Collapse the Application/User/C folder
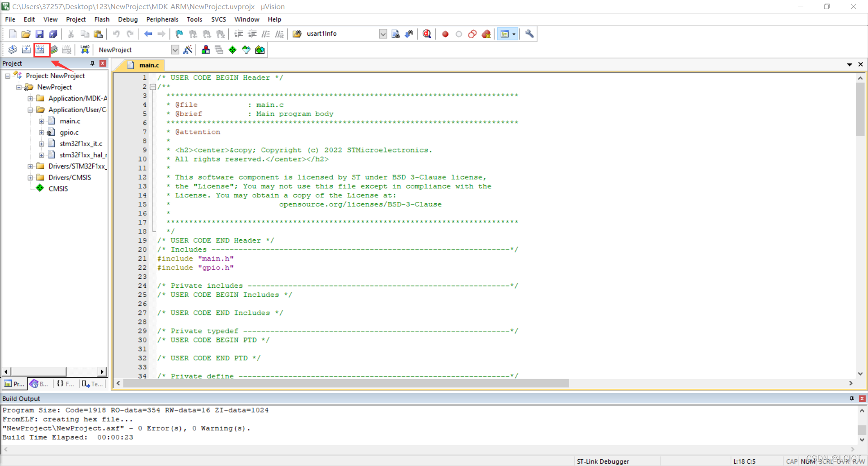The height and width of the screenshot is (466, 868). click(x=30, y=110)
